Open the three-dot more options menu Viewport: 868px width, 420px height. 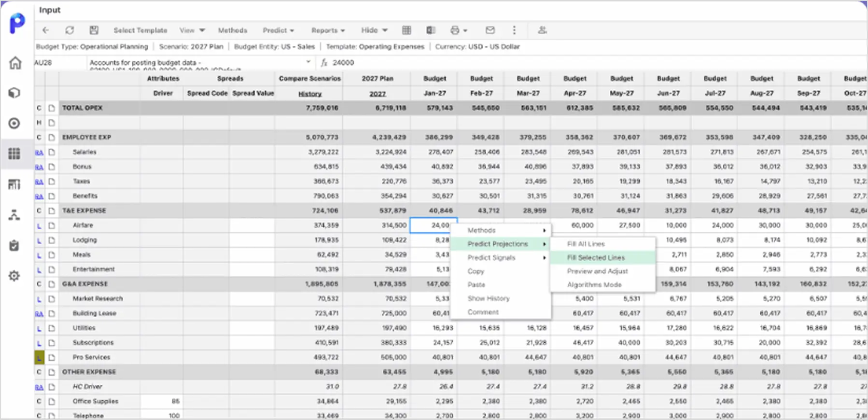tap(514, 30)
